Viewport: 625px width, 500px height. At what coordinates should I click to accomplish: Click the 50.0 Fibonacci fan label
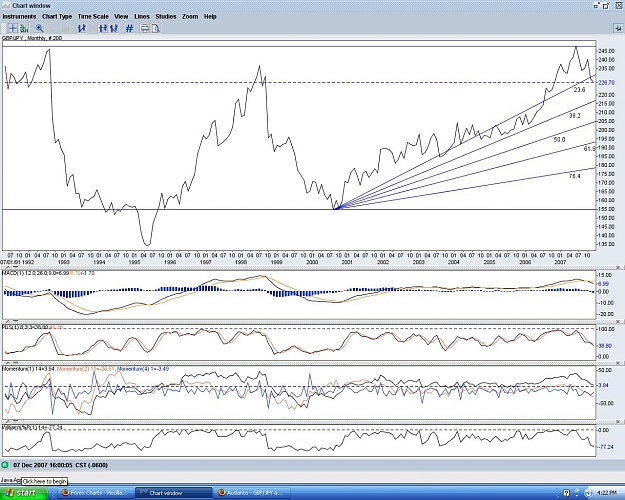click(559, 140)
